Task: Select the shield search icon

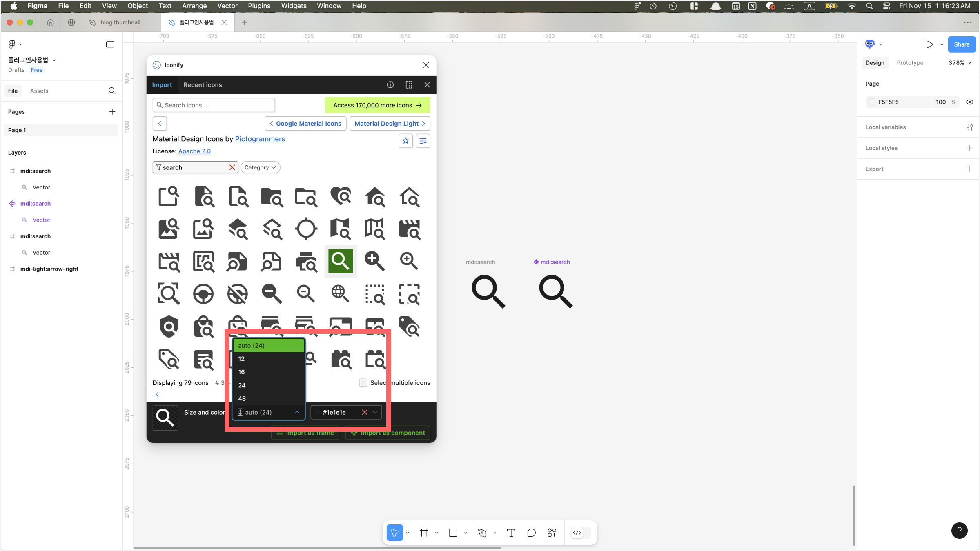Action: point(169,326)
